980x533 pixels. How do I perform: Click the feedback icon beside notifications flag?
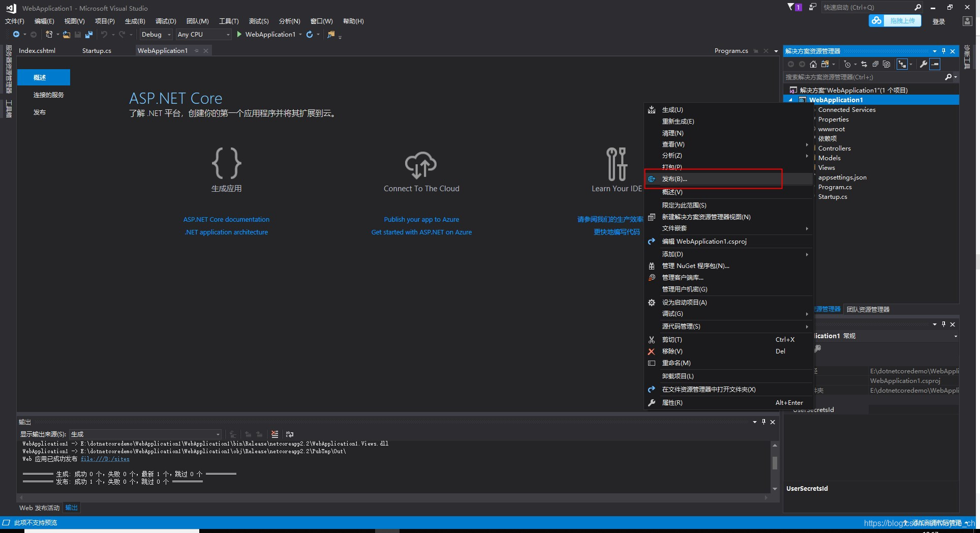click(x=813, y=7)
